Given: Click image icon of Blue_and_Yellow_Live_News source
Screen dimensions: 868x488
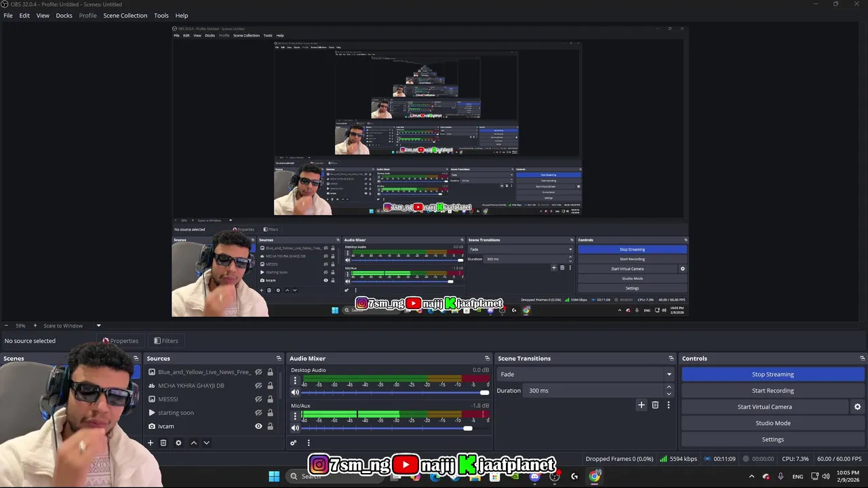Looking at the screenshot, I should coord(152,372).
